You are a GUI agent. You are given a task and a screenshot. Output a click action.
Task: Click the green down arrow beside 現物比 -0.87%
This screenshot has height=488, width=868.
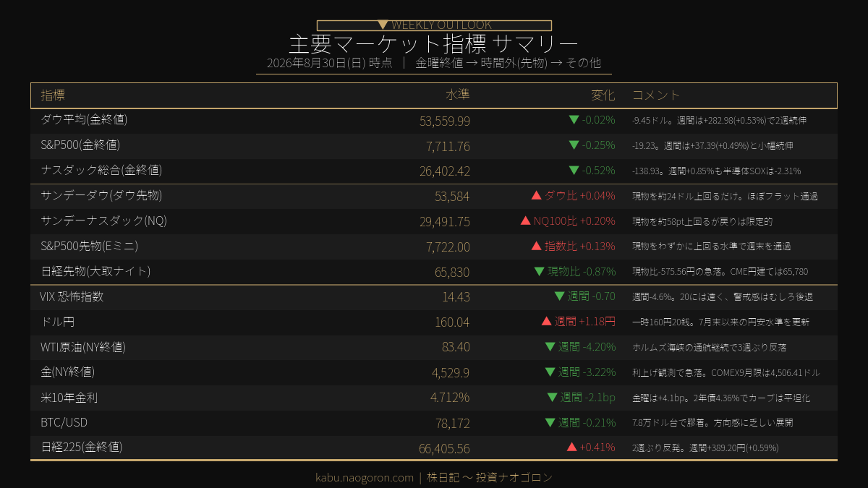[x=539, y=271]
